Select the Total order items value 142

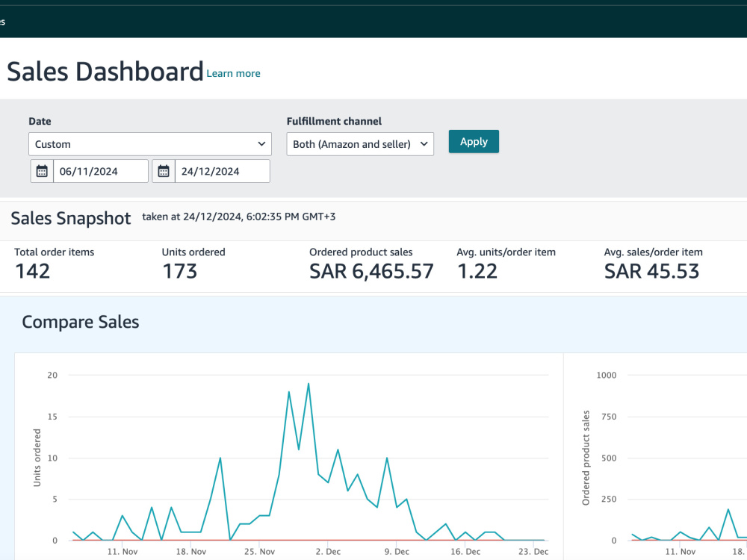(32, 272)
